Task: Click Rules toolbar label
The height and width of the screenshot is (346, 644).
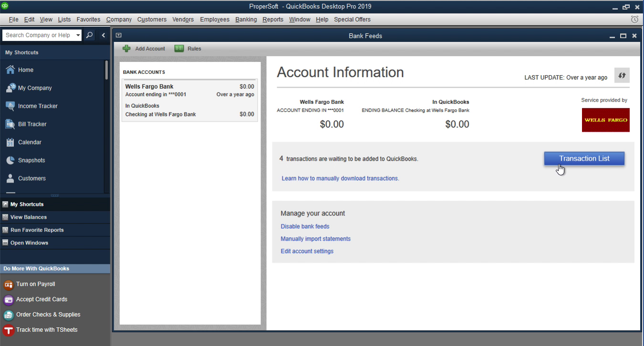Action: pyautogui.click(x=194, y=49)
